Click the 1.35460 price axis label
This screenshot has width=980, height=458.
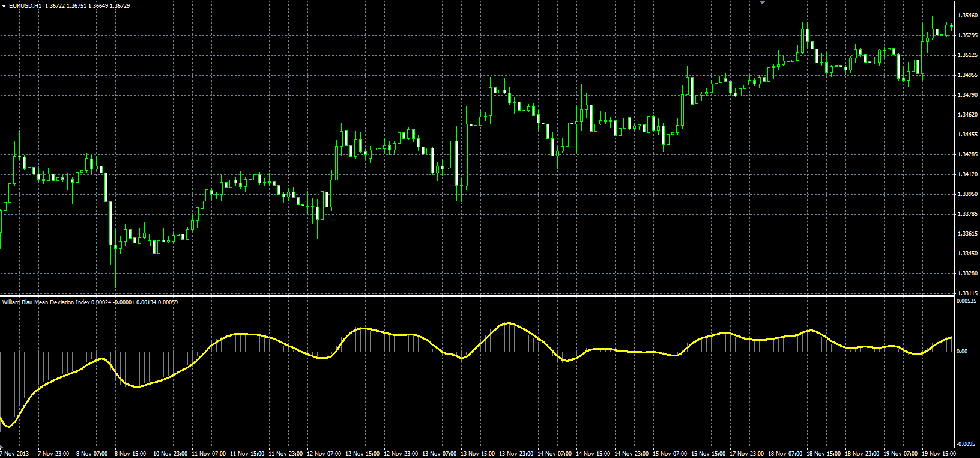click(x=967, y=16)
